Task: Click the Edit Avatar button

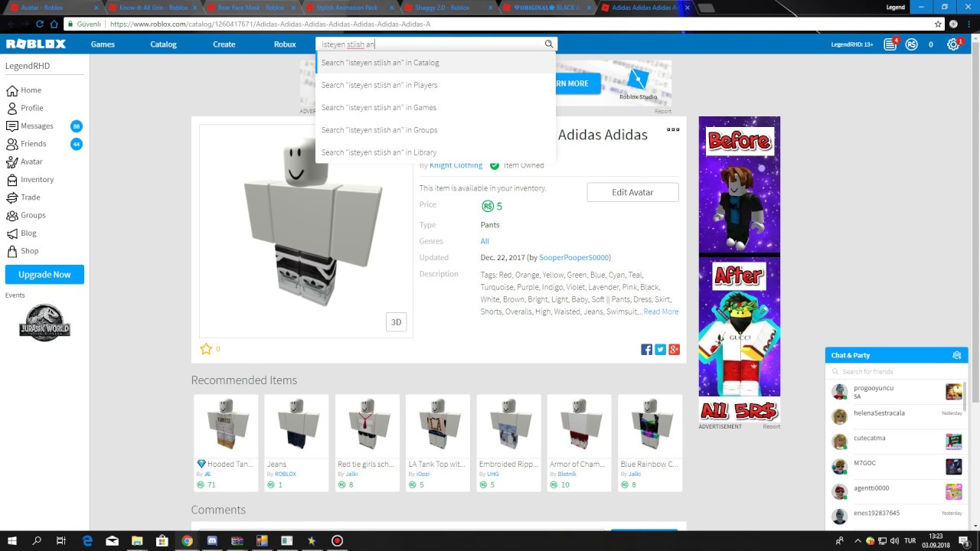Action: [x=632, y=192]
